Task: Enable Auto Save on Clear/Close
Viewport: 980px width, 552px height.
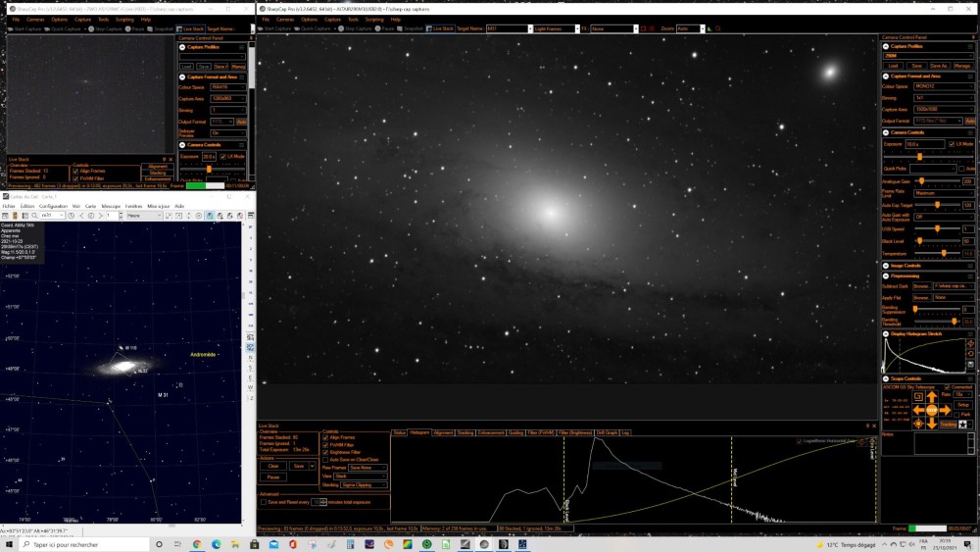Action: click(325, 460)
